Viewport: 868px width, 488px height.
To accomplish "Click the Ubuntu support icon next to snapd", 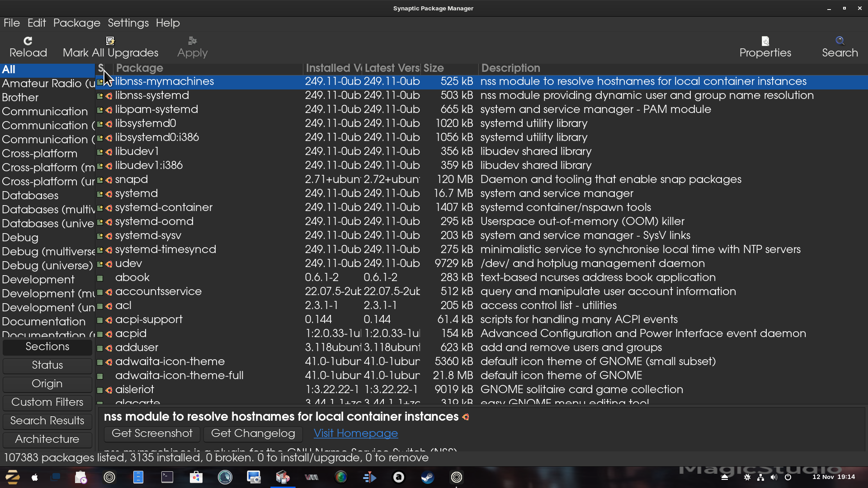I will point(109,180).
